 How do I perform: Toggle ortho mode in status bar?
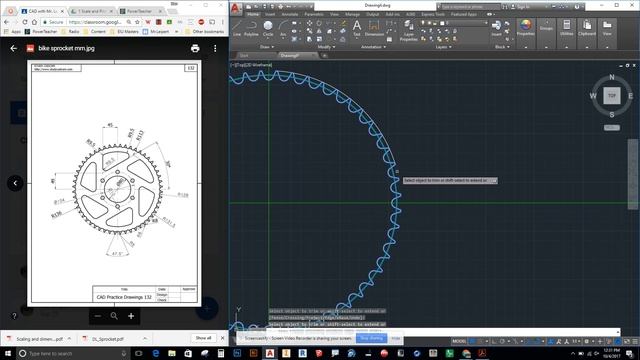495,341
